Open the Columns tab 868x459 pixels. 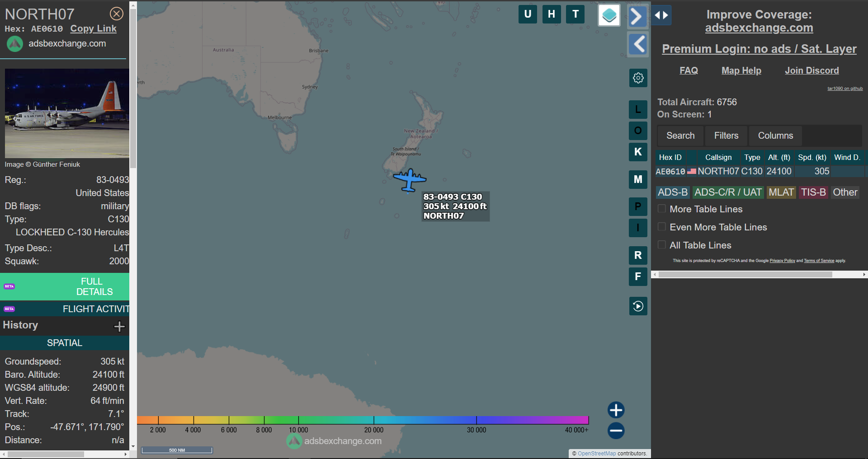[x=775, y=136]
